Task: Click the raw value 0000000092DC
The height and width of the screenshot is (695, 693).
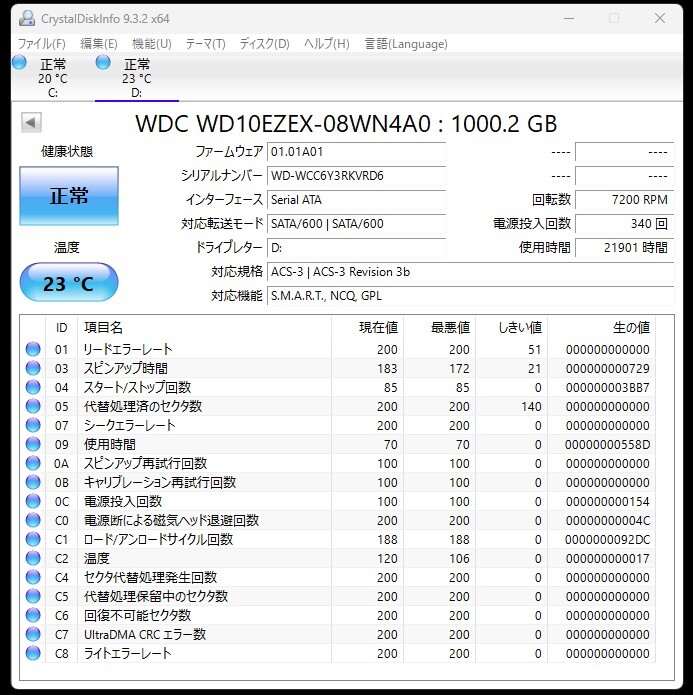Action: (607, 540)
